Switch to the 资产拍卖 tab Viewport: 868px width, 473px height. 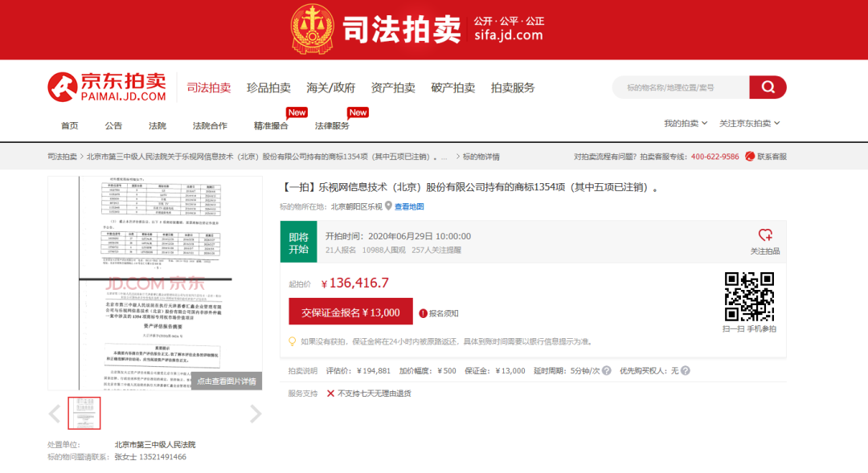(x=393, y=88)
